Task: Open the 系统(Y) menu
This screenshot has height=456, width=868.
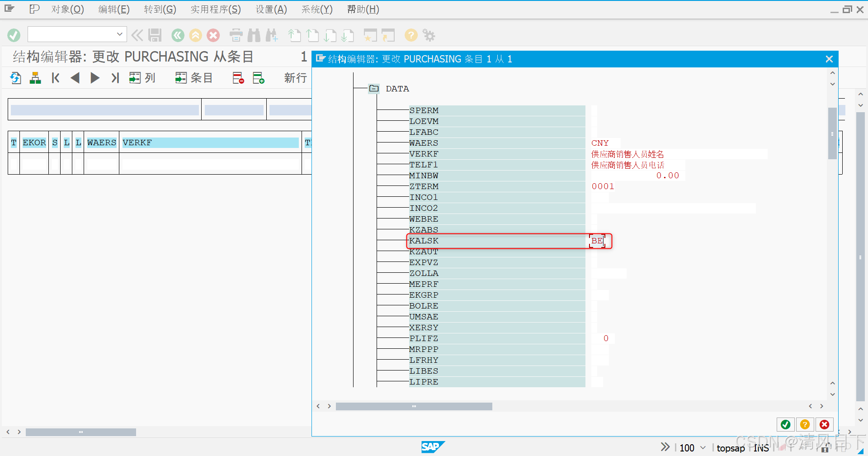Action: pyautogui.click(x=317, y=9)
